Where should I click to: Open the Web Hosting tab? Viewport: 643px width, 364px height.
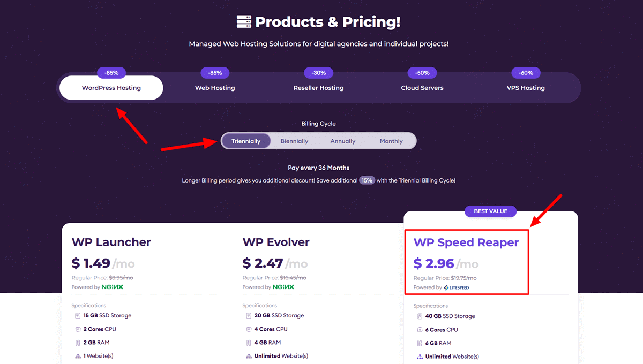coord(215,88)
